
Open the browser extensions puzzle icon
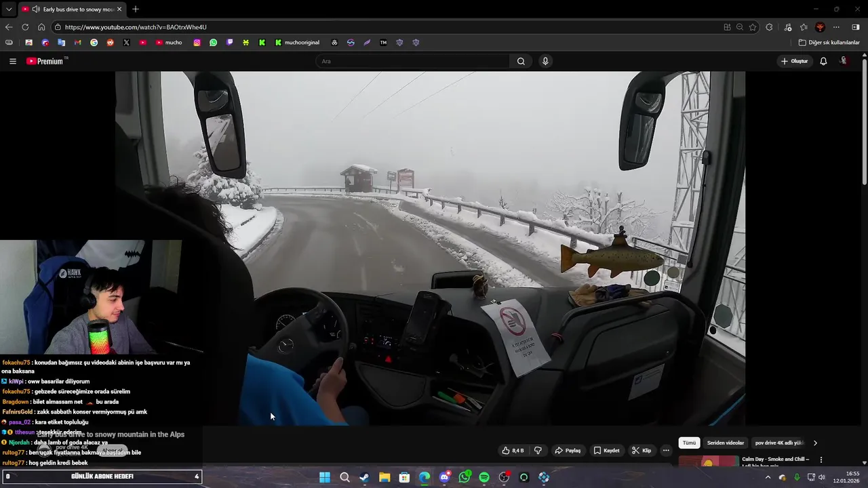click(x=769, y=27)
